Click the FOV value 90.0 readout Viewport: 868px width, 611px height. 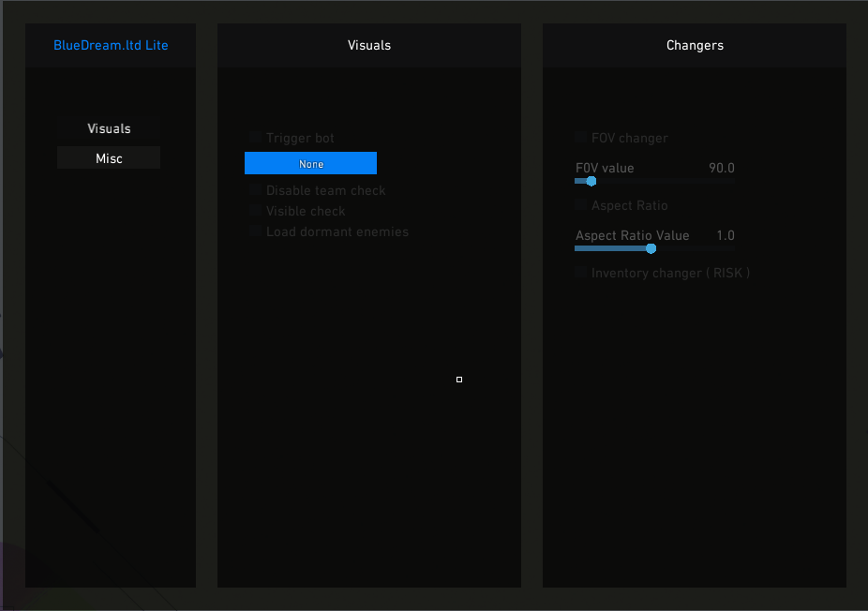(x=721, y=168)
